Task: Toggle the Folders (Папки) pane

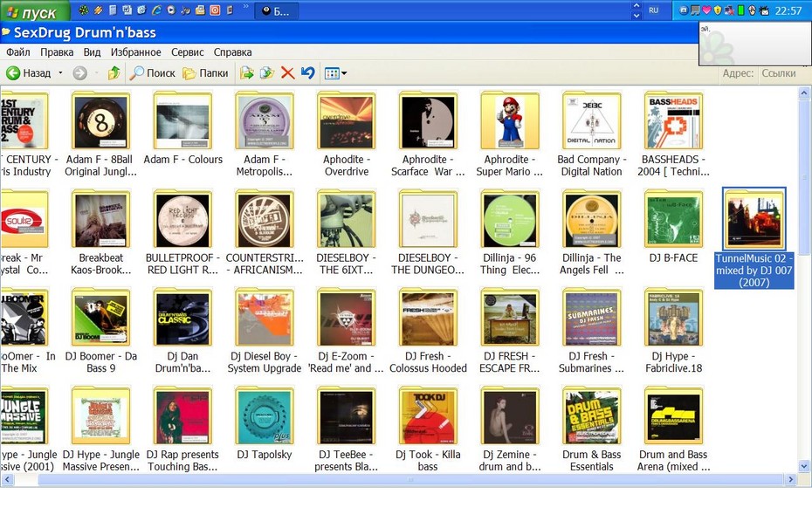Action: click(205, 73)
